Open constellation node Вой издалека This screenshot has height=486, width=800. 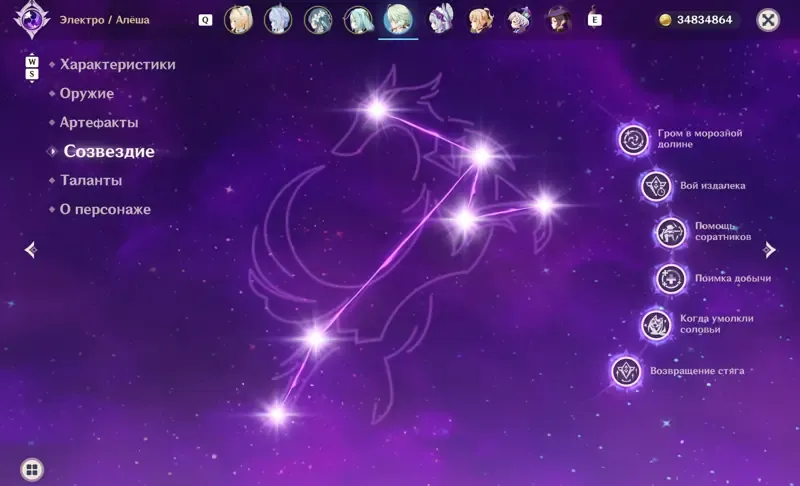[x=656, y=186]
